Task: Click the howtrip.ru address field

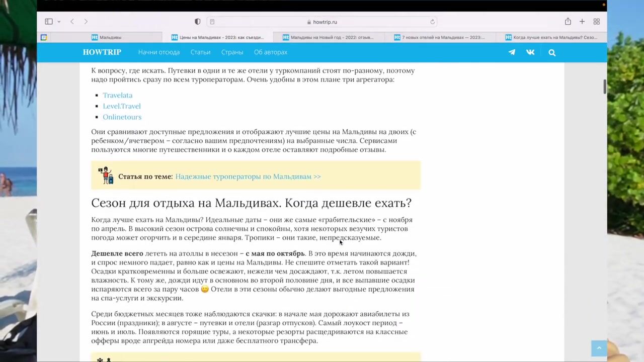Action: tap(322, 22)
